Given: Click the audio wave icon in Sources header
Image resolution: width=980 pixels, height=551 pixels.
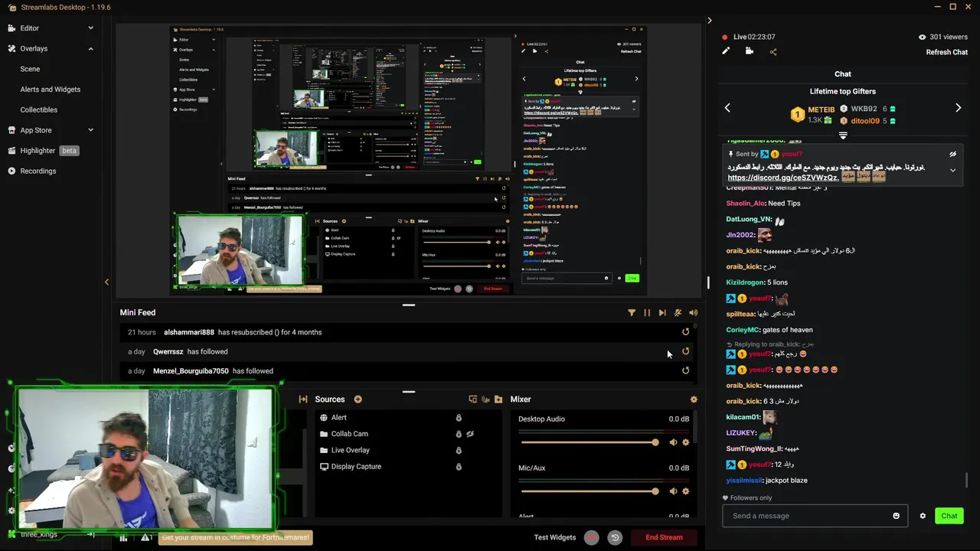Looking at the screenshot, I should (x=485, y=399).
